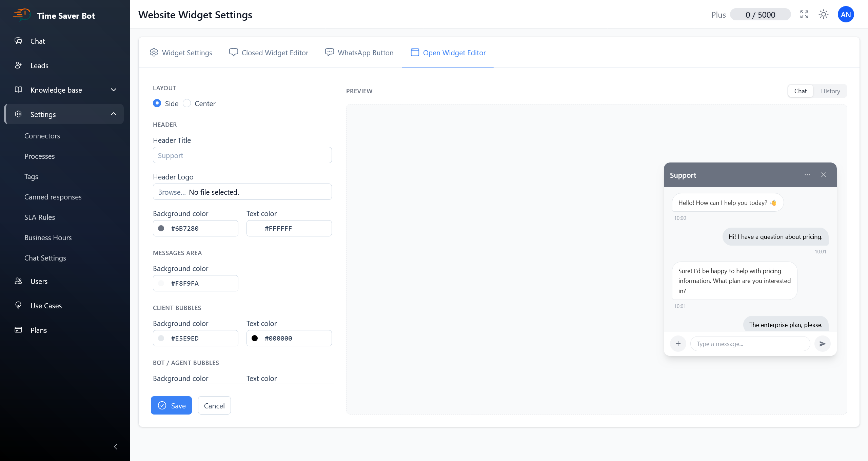Open the Chat section in sidebar
Screen dimensions: 868x461
pos(38,41)
